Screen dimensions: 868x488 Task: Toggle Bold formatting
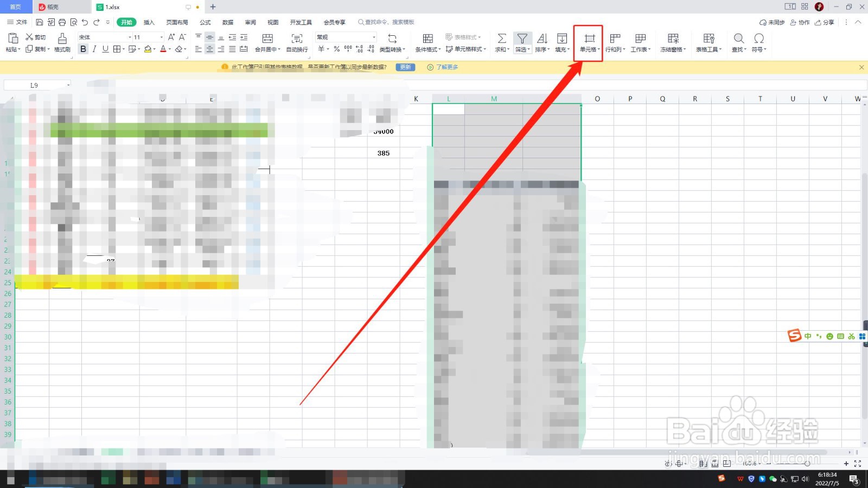[x=83, y=49]
